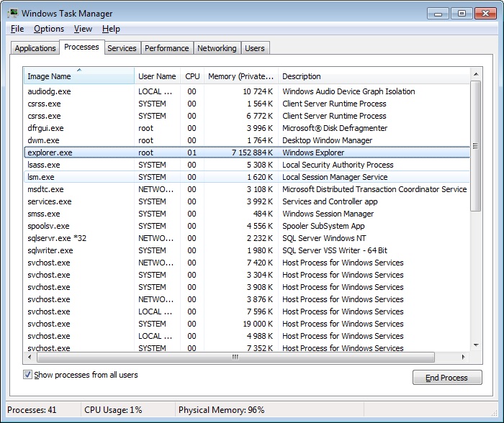The height and width of the screenshot is (423, 504).
Task: Select the Processes tab
Action: tap(81, 47)
